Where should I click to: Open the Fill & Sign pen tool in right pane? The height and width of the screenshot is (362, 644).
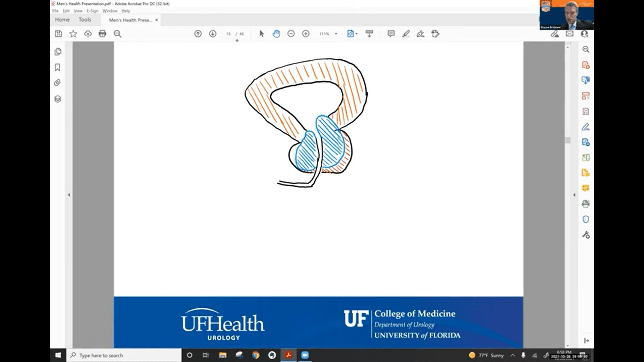click(x=586, y=127)
